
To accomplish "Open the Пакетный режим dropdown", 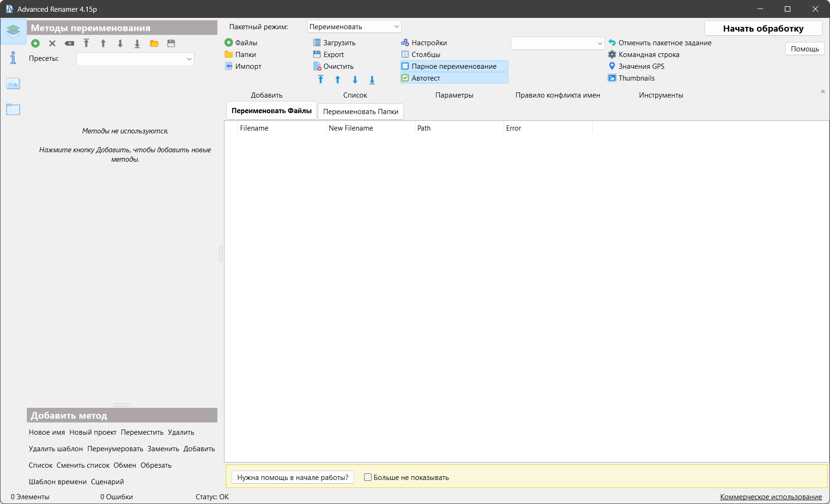I will [354, 27].
